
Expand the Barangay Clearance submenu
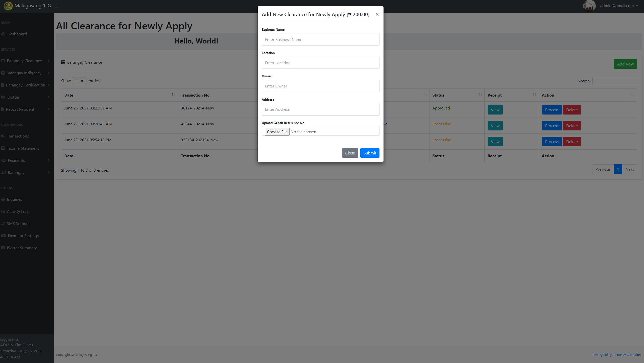pos(24,61)
